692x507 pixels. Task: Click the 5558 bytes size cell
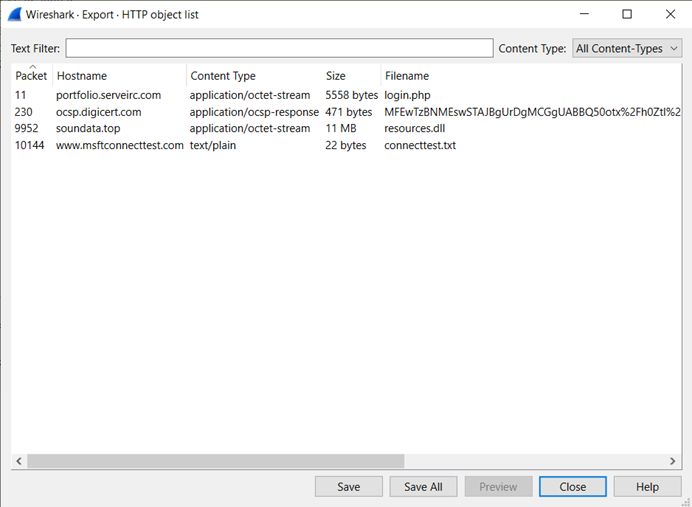(351, 95)
